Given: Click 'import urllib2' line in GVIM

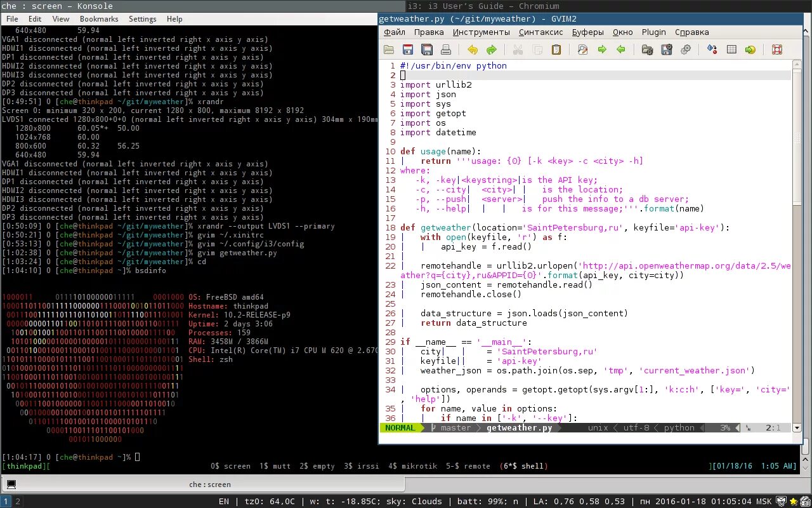Looking at the screenshot, I should [x=436, y=85].
